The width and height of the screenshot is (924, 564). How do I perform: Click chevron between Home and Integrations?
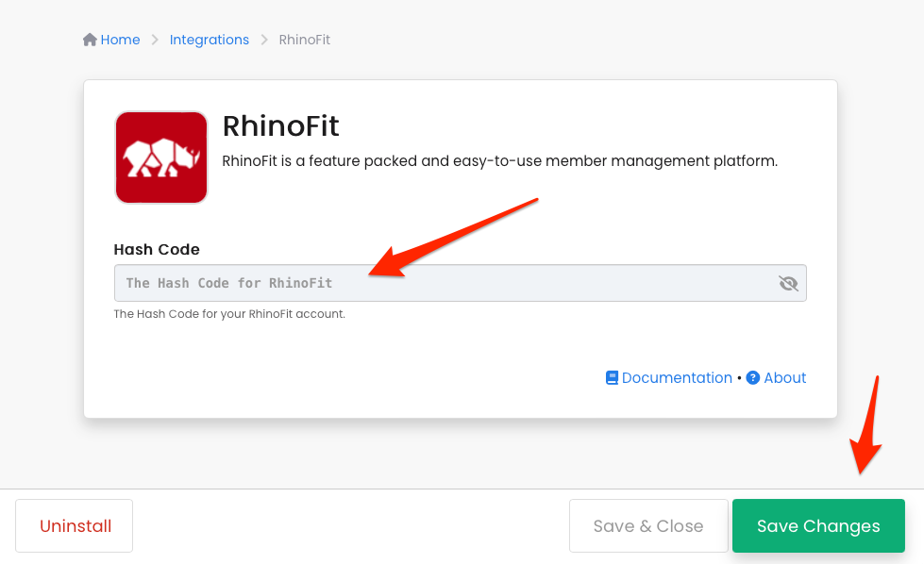coord(155,40)
